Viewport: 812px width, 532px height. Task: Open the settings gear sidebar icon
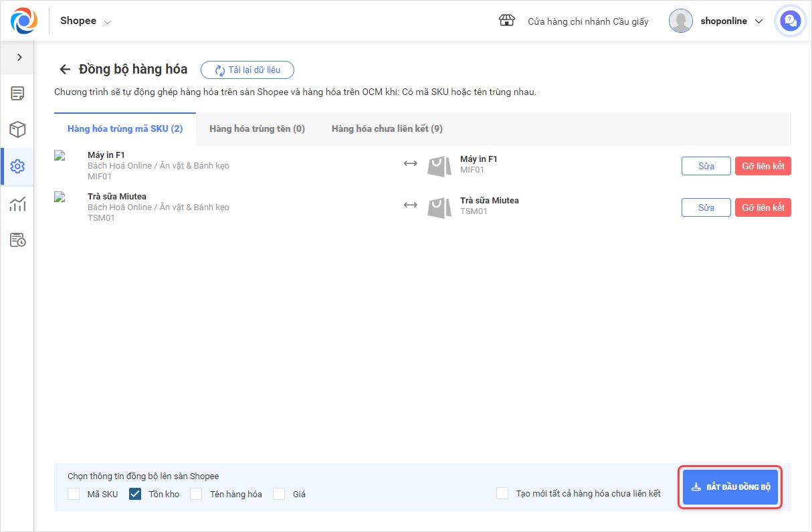[x=17, y=167]
